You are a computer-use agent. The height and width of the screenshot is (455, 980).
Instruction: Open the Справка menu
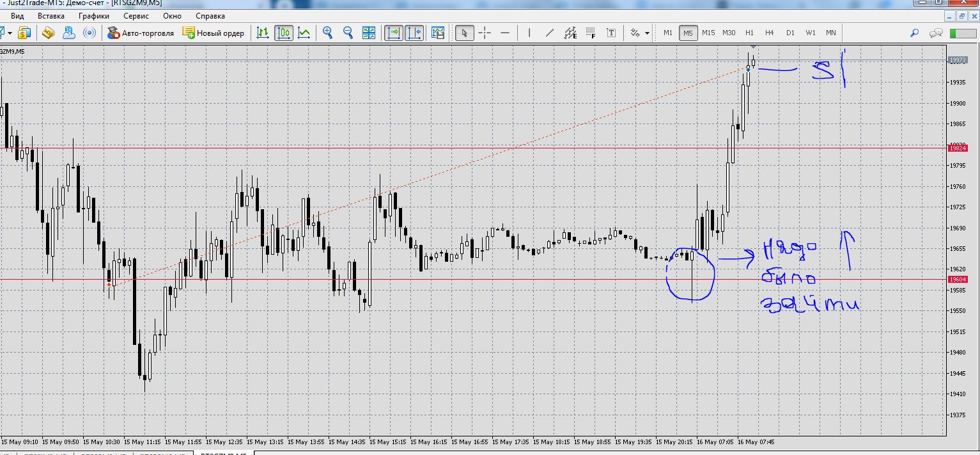(x=210, y=16)
